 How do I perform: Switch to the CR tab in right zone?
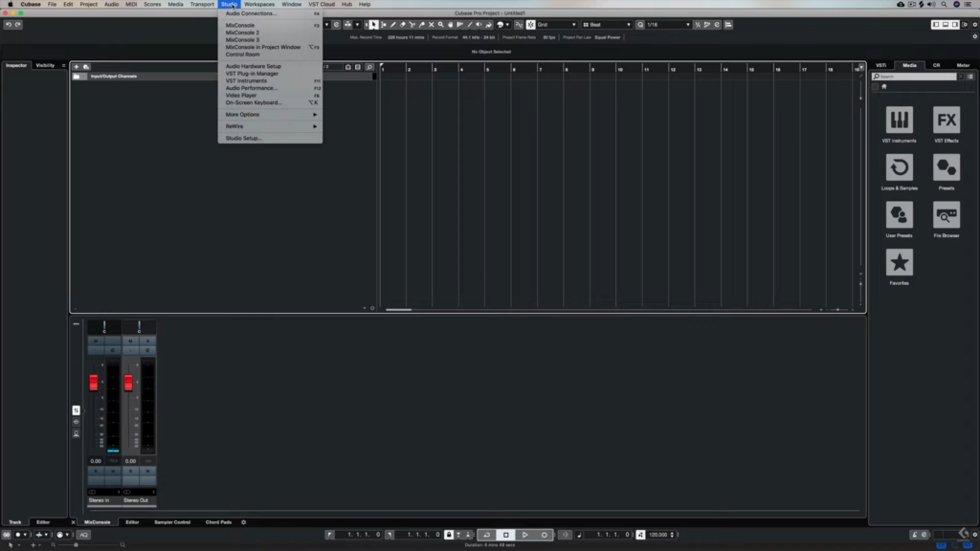pyautogui.click(x=936, y=65)
